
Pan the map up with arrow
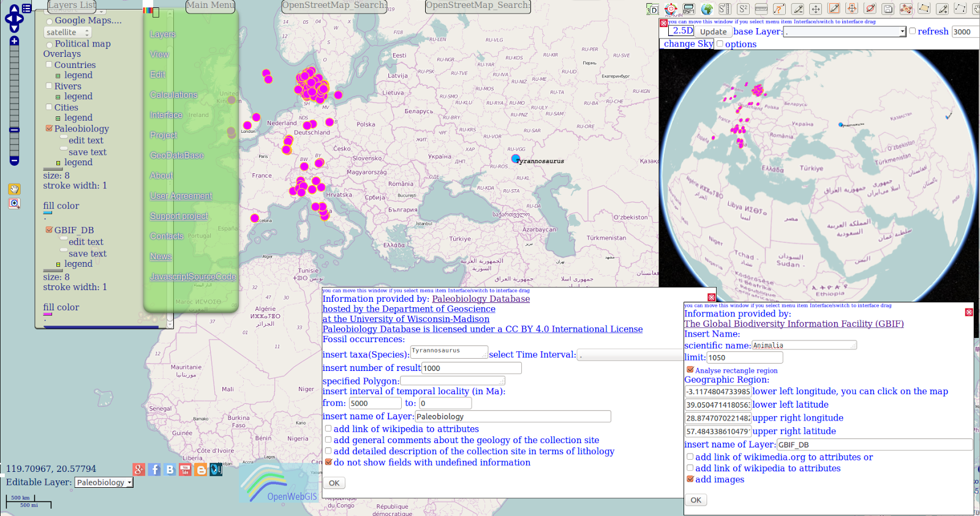point(14,10)
